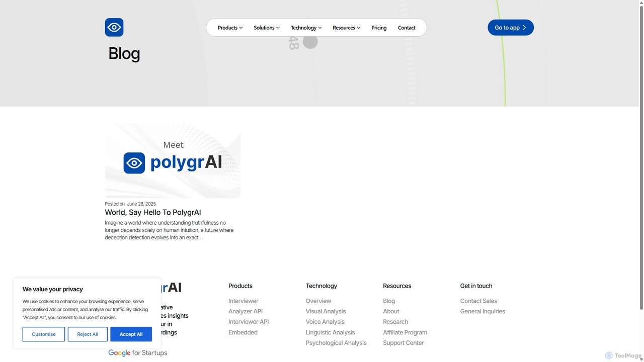644x362 pixels.
Task: Click the footer Resources heading
Action: pyautogui.click(x=397, y=286)
